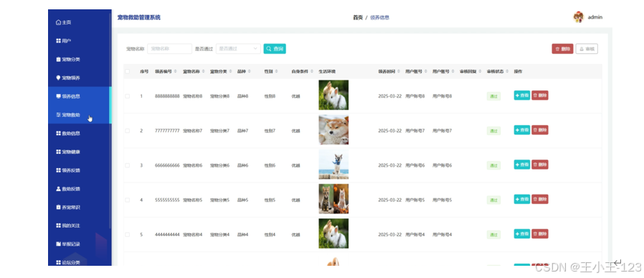Screen dimensions: 644x278
Task: Open 宠物领养 pet adoption in sidebar
Action: [67, 78]
